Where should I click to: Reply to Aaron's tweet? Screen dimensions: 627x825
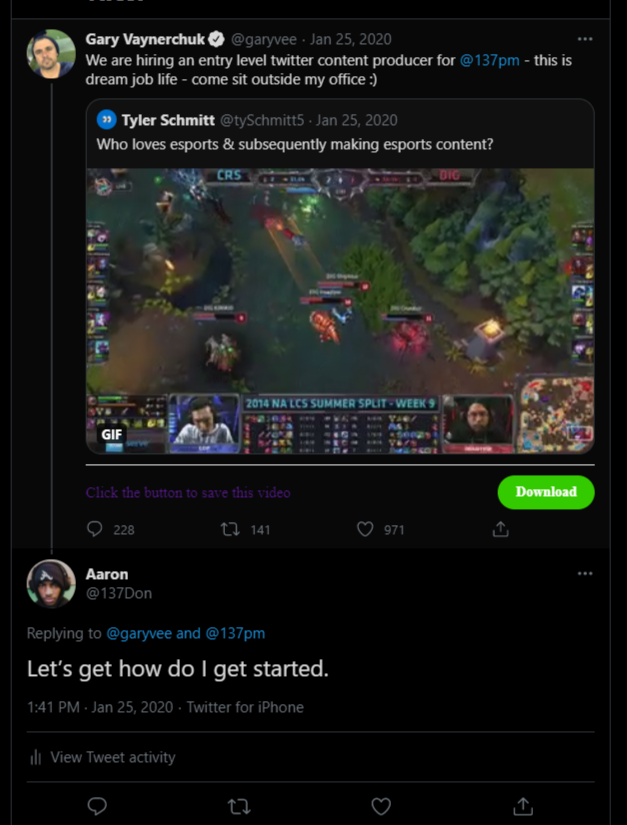point(97,806)
